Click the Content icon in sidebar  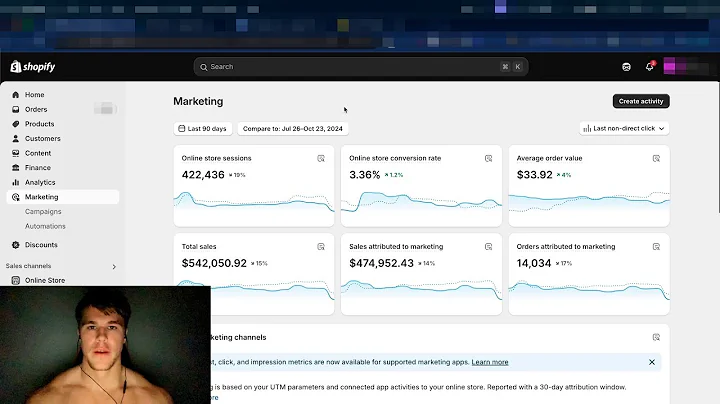tap(16, 153)
